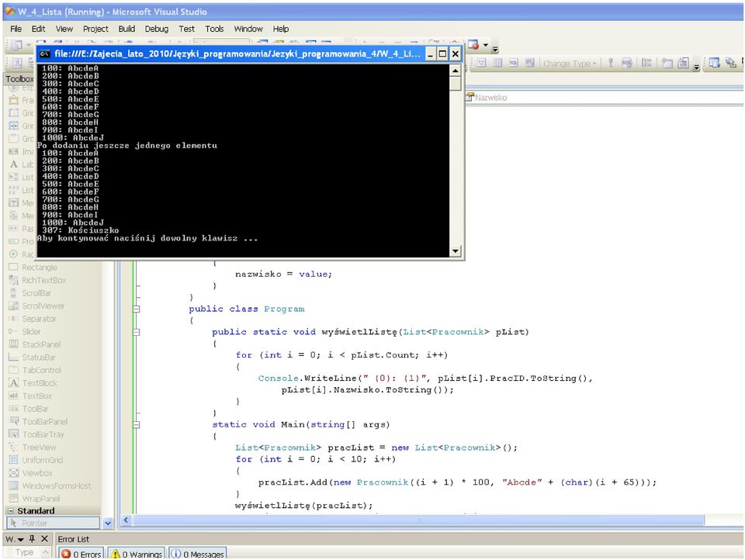Viewport: 745px width, 560px height.
Task: Open the Project menu
Action: pyautogui.click(x=95, y=29)
